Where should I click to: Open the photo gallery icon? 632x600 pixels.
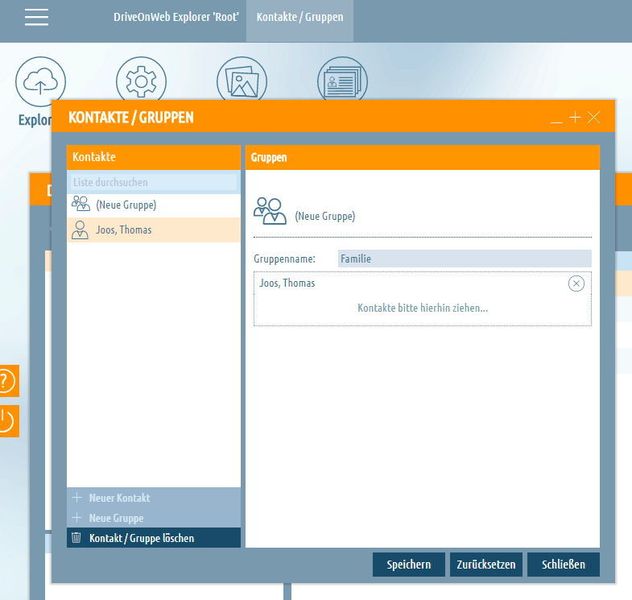[x=242, y=81]
